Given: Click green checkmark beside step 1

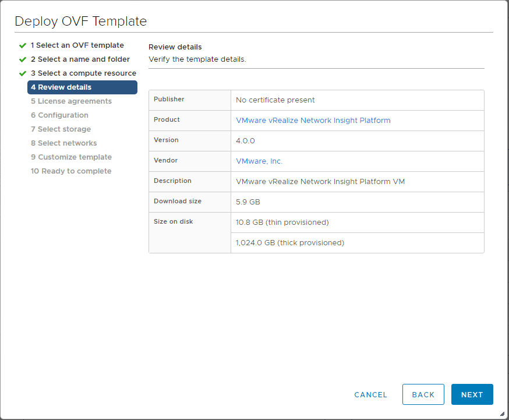Looking at the screenshot, I should pyautogui.click(x=22, y=45).
